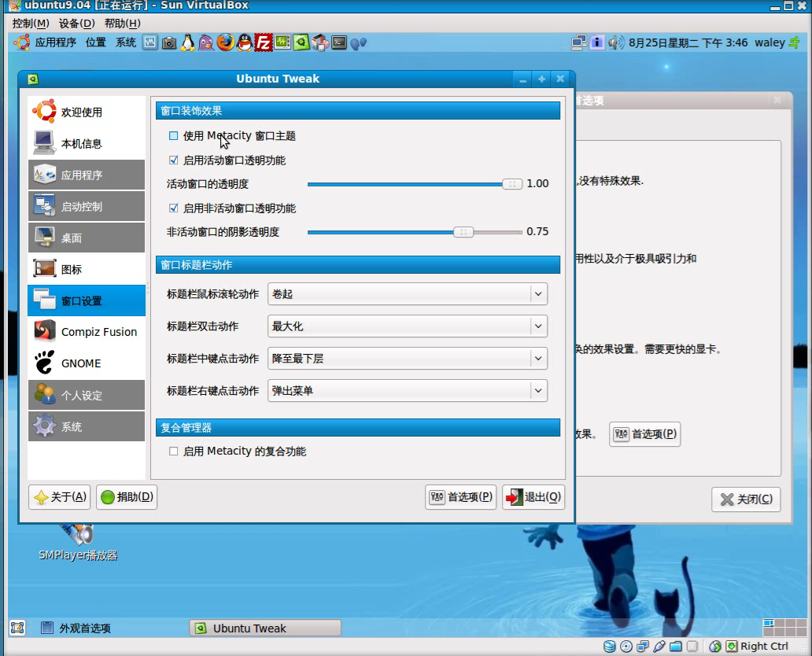Click the user session icon beside waley

[x=794, y=42]
